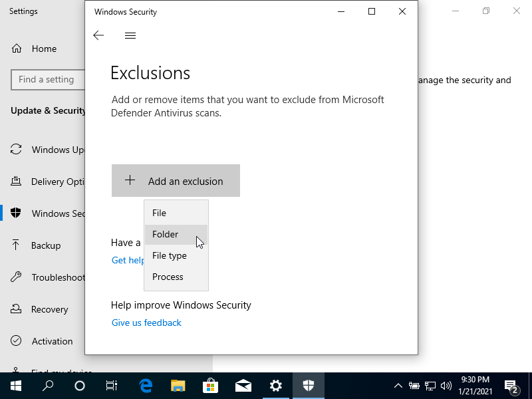The width and height of the screenshot is (532, 399).
Task: Open the clock showing 9:30 PM
Action: click(x=475, y=386)
